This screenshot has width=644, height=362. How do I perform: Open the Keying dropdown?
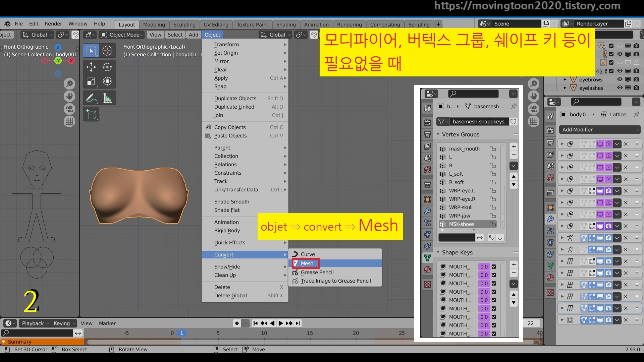[x=64, y=323]
